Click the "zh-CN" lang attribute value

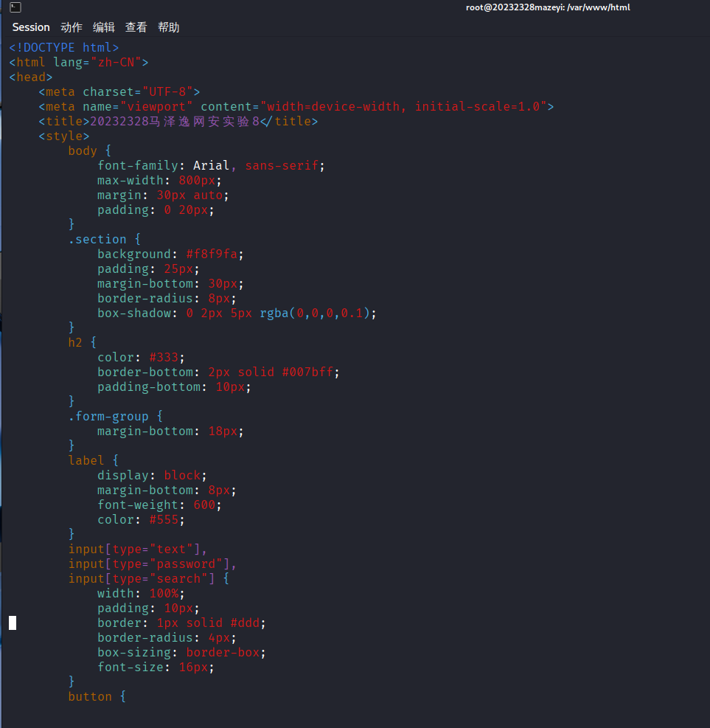pyautogui.click(x=116, y=62)
